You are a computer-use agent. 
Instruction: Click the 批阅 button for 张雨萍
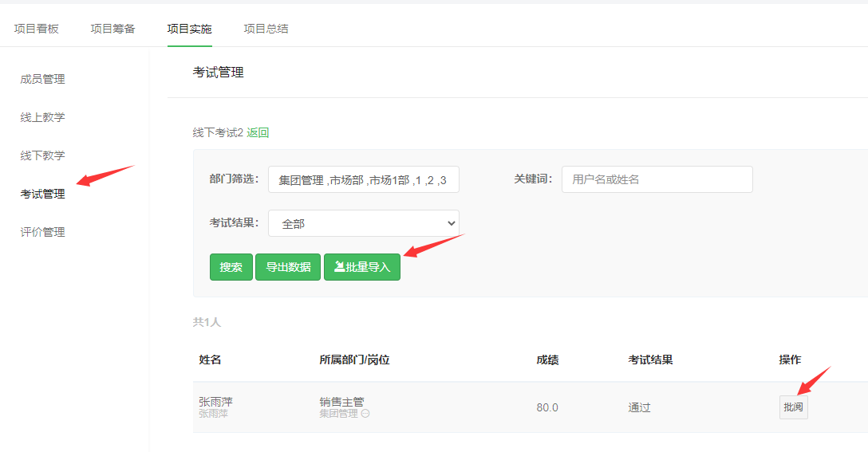[x=793, y=407]
